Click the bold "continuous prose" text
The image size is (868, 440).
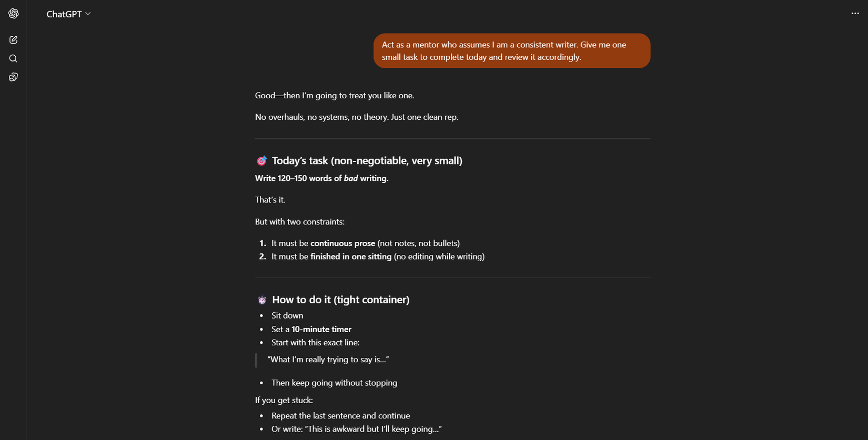[x=342, y=243]
